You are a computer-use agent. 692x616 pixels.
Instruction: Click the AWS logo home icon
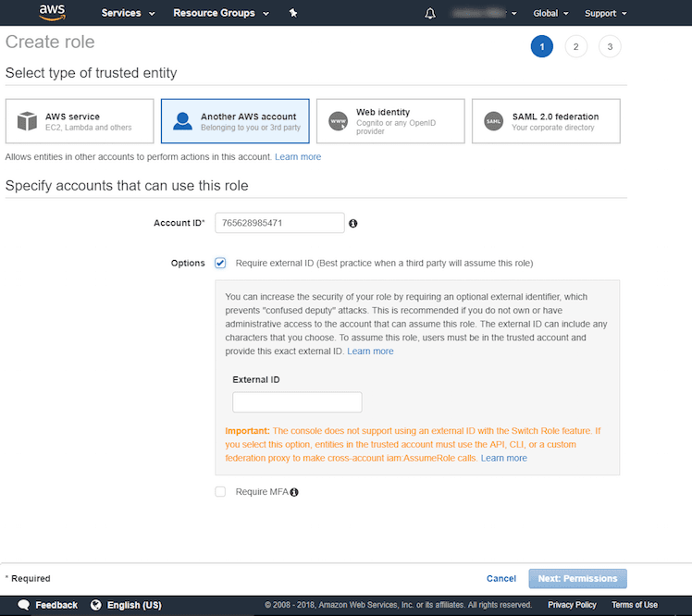pos(52,13)
